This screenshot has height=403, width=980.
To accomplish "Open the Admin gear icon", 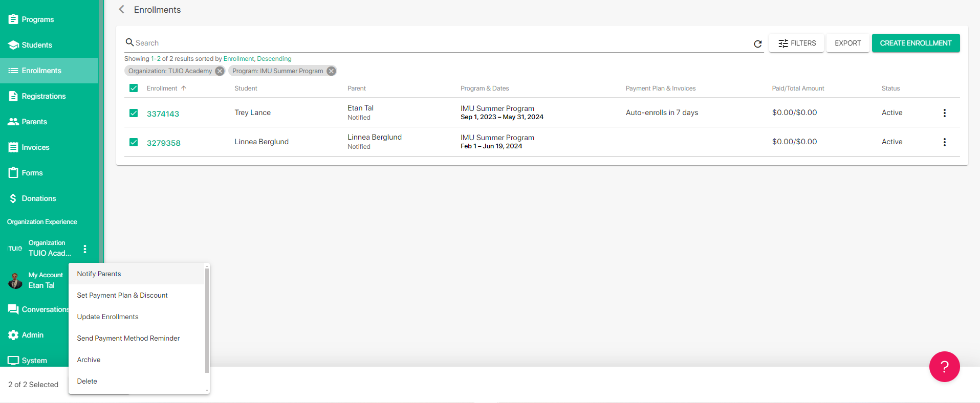I will pyautogui.click(x=13, y=335).
